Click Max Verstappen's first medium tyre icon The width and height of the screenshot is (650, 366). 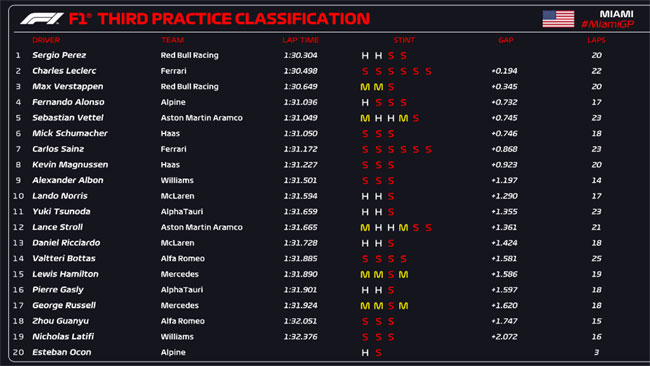(x=365, y=87)
